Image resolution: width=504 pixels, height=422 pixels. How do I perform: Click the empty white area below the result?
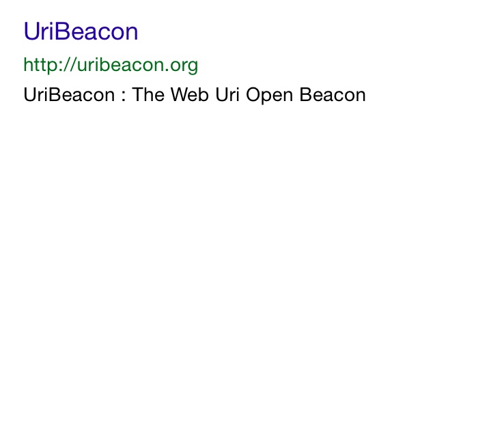pos(252,257)
